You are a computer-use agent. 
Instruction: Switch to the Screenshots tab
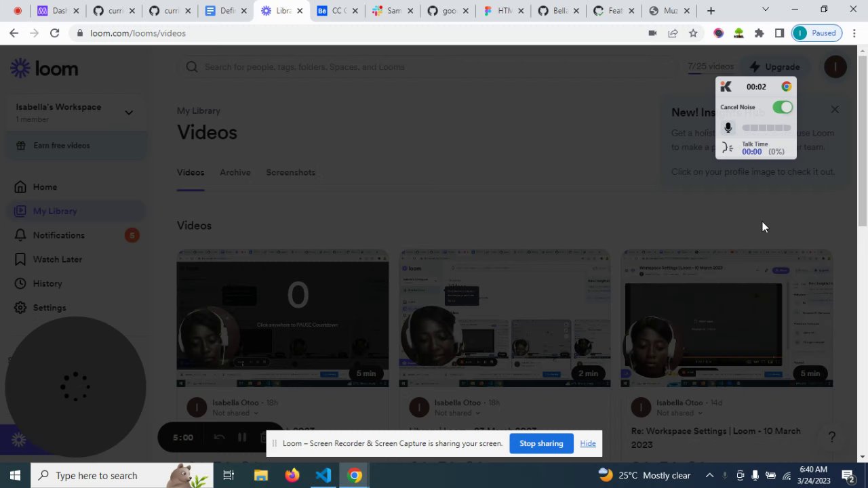[290, 172]
